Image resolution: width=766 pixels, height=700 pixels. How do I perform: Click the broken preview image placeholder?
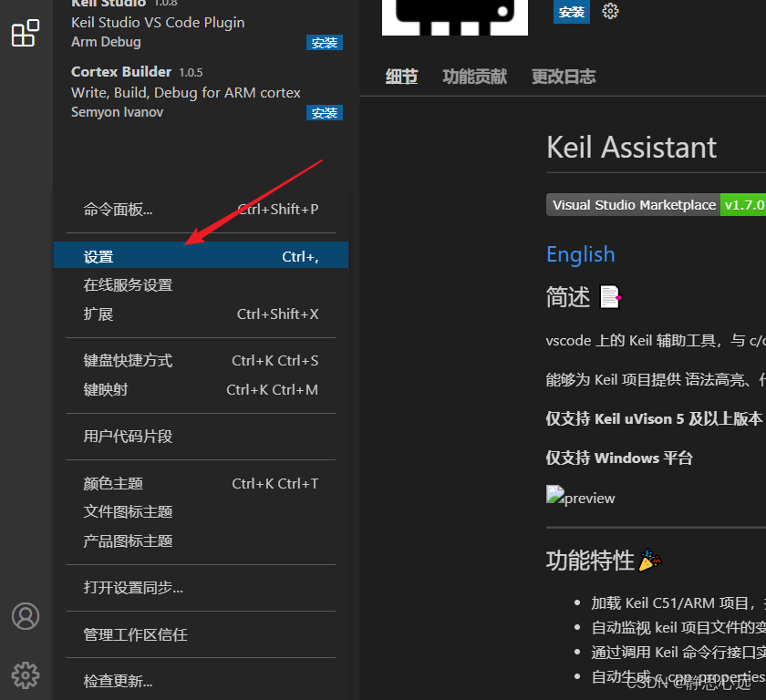(580, 496)
